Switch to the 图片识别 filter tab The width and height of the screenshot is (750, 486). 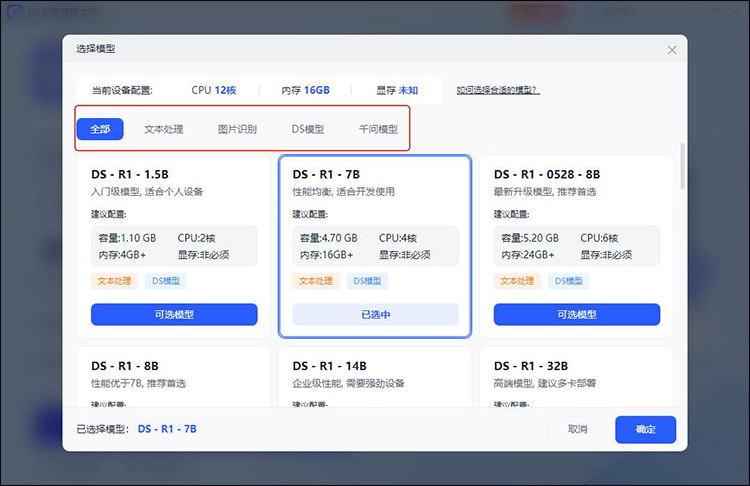tap(237, 129)
